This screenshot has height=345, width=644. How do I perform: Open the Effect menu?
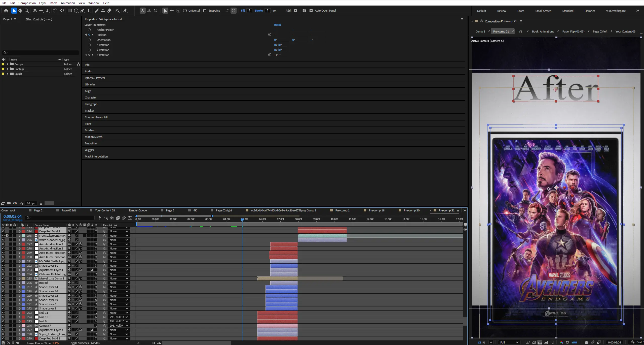[53, 3]
